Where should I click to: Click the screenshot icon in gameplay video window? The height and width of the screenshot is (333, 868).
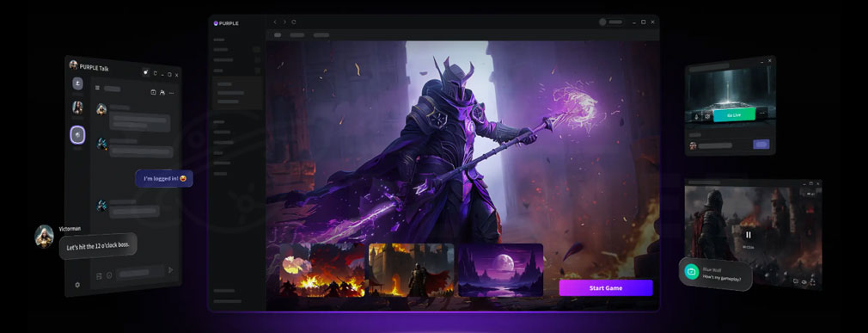(x=796, y=281)
